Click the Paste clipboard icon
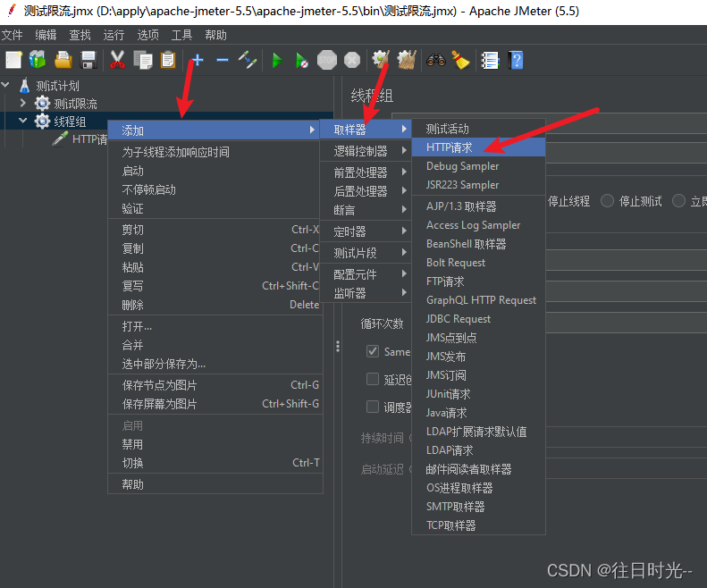This screenshot has height=588, width=707. [168, 60]
